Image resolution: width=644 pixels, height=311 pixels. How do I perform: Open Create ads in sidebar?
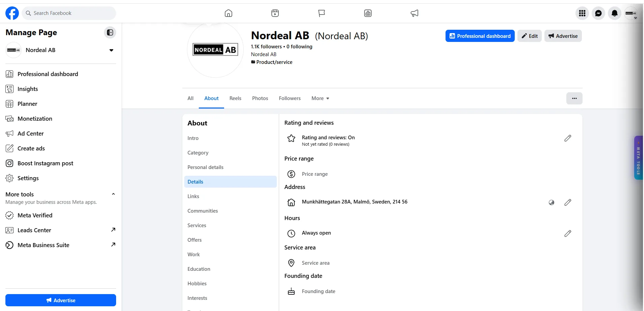pos(61,148)
